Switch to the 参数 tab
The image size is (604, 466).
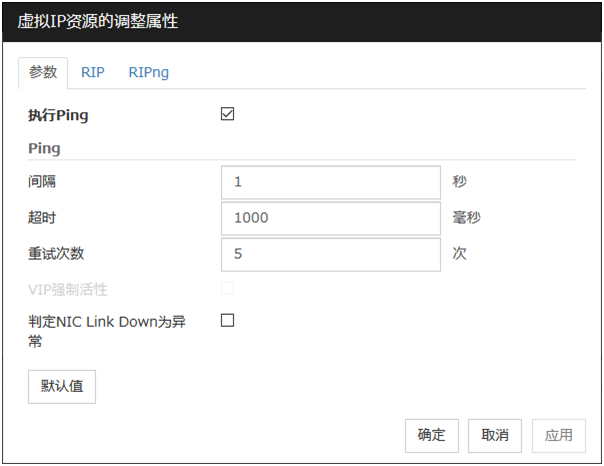pos(43,73)
